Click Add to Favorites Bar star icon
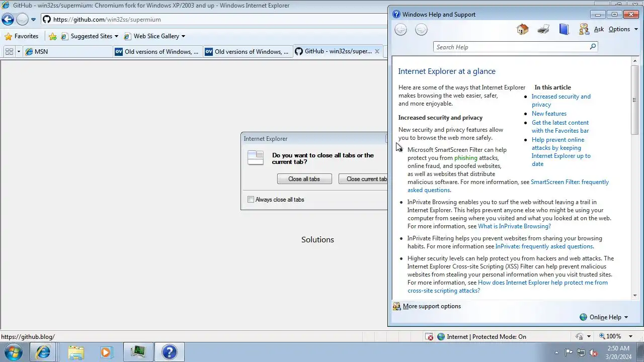The image size is (644, 362). pos(53,36)
